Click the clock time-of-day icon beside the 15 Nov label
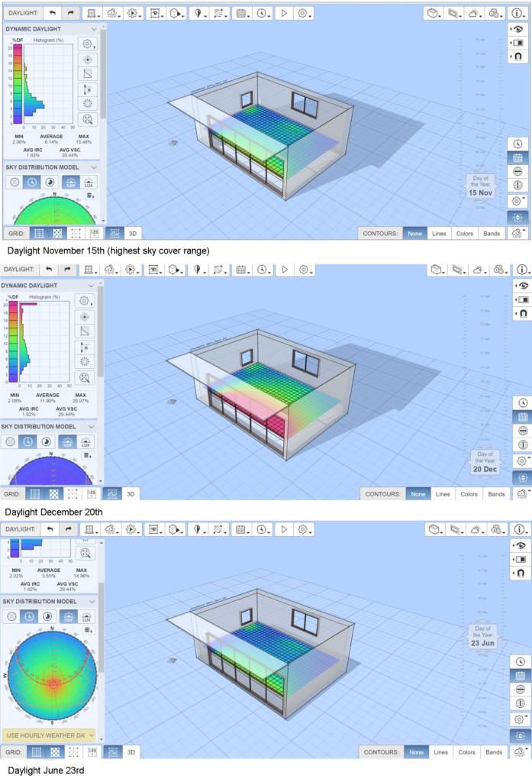The width and height of the screenshot is (532, 782). pos(517,144)
